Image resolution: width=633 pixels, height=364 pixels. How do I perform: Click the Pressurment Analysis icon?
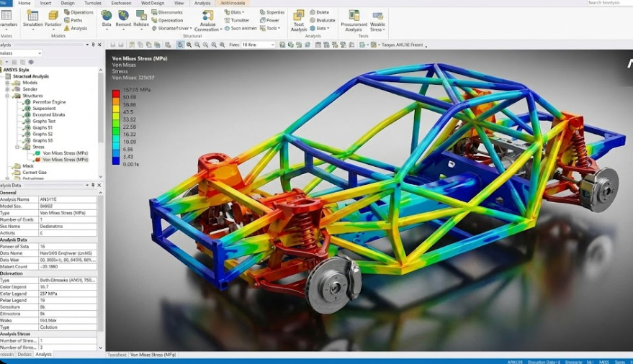click(354, 17)
